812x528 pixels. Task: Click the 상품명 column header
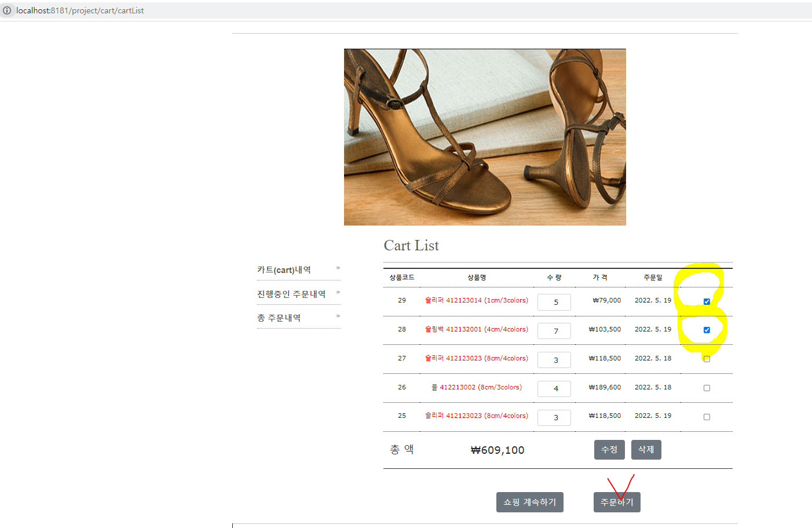click(477, 278)
